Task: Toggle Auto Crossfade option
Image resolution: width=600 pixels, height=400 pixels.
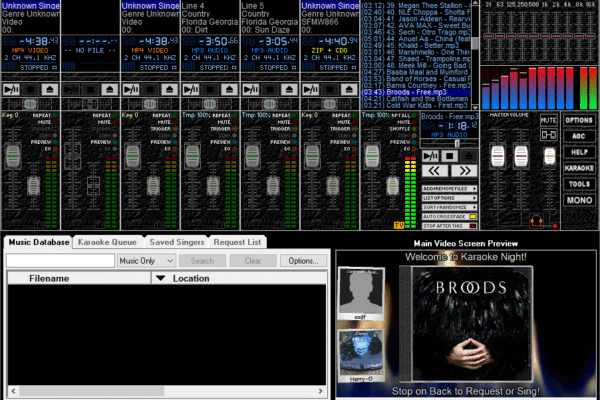Action: (448, 216)
